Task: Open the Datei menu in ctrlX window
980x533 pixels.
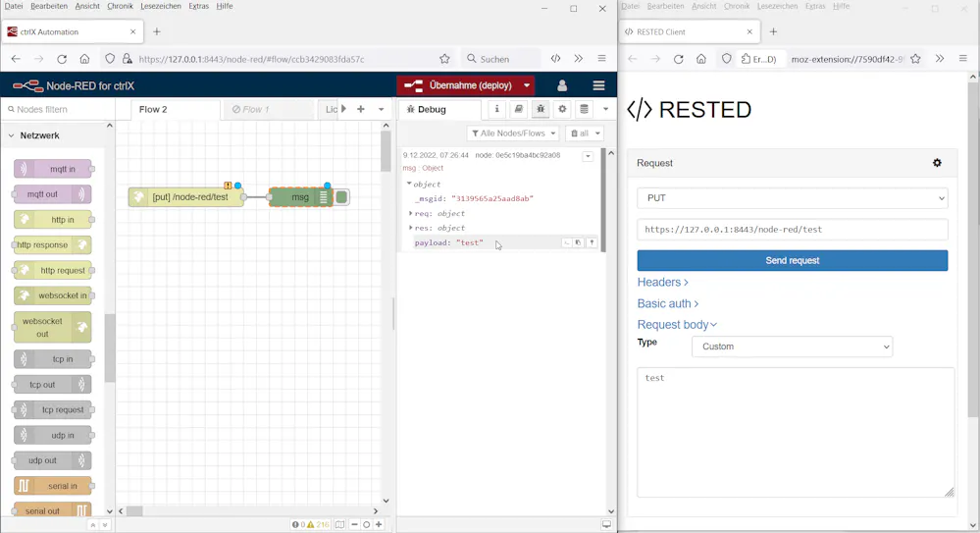Action: [13, 6]
